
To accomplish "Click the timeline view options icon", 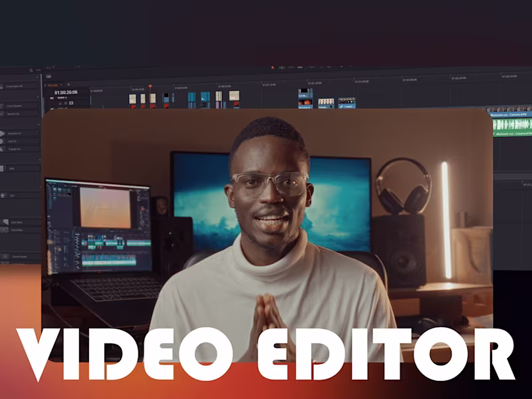I will tap(49, 76).
